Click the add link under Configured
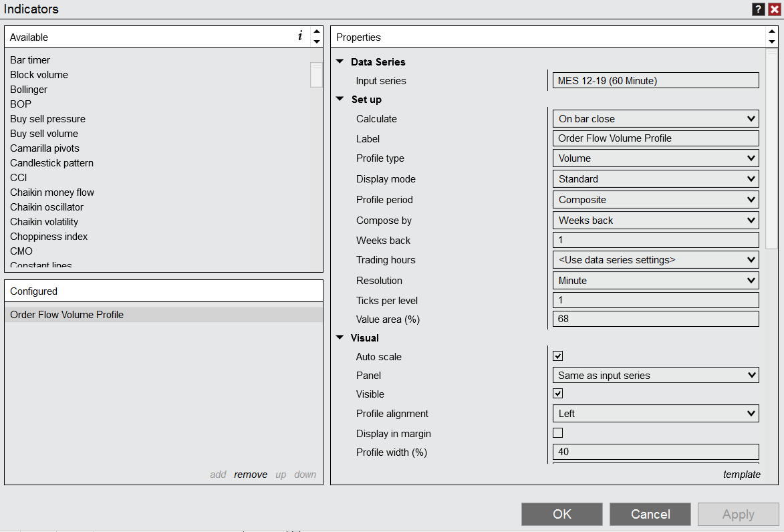 pyautogui.click(x=218, y=475)
